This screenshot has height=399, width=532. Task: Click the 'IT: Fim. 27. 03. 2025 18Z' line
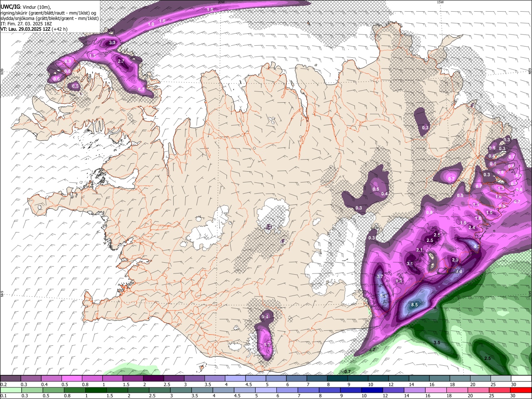[26, 24]
